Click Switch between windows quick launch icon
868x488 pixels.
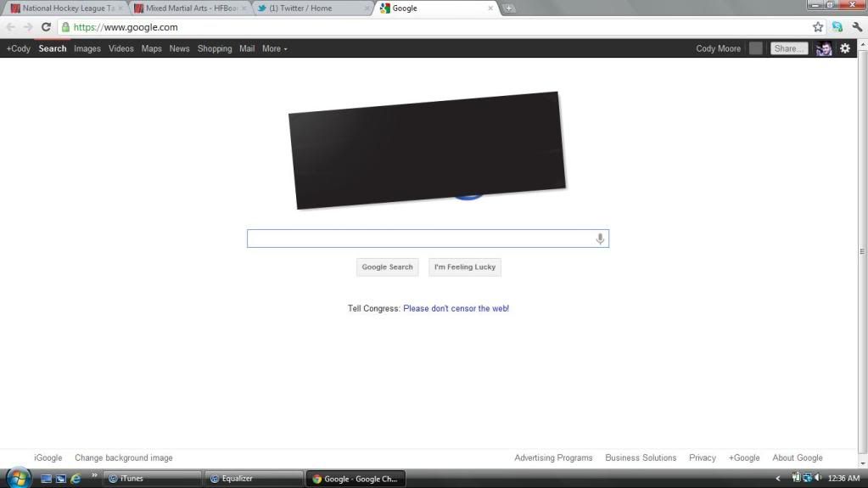[61, 479]
